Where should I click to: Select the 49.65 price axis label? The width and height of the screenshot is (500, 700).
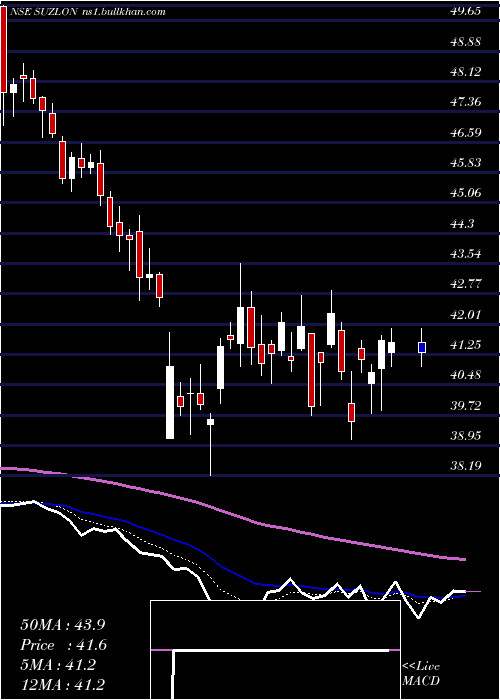point(465,11)
